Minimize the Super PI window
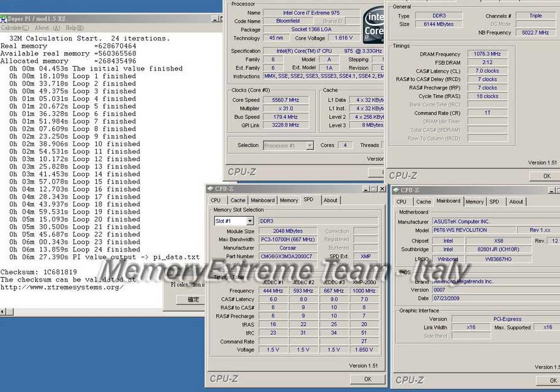 tap(215, 19)
